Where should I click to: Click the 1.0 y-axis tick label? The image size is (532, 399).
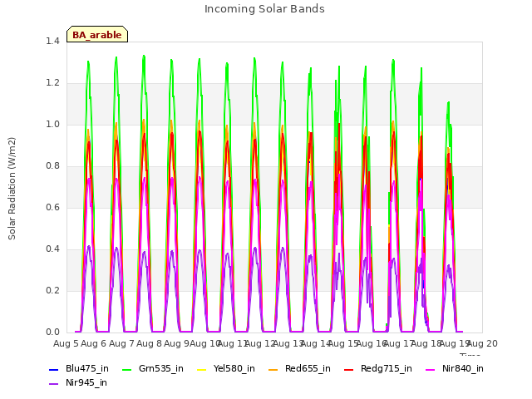(x=52, y=125)
